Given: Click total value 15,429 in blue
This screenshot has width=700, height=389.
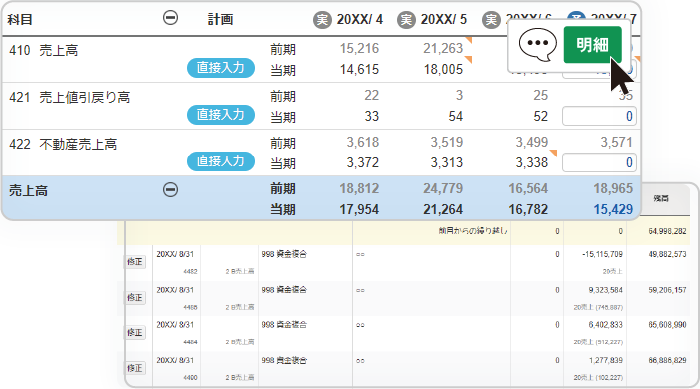Looking at the screenshot, I should click(613, 209).
